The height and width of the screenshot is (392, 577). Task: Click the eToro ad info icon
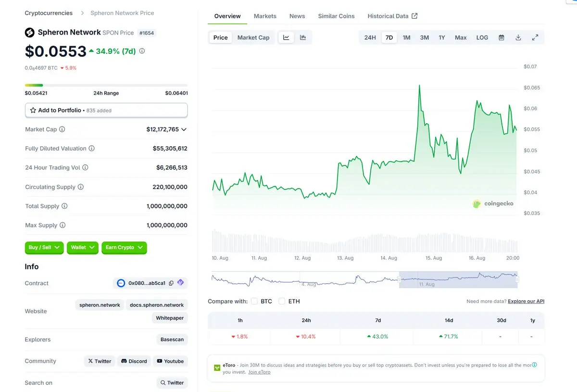(534, 365)
